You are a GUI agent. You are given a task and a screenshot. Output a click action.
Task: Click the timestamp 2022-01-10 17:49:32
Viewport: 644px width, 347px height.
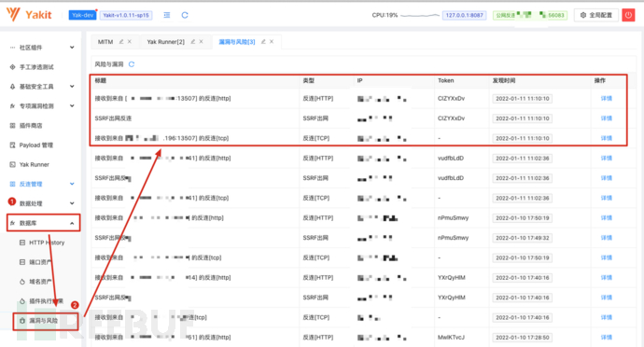point(522,238)
